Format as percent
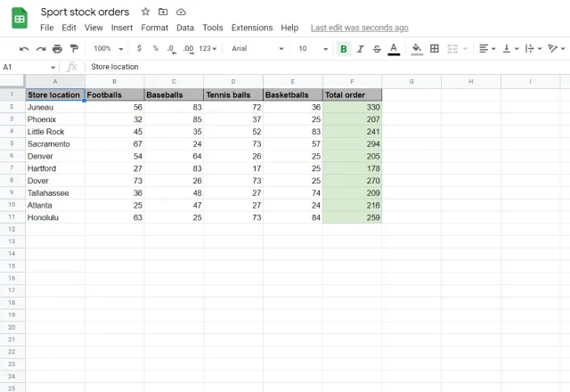Image resolution: width=570 pixels, height=392 pixels. 156,48
